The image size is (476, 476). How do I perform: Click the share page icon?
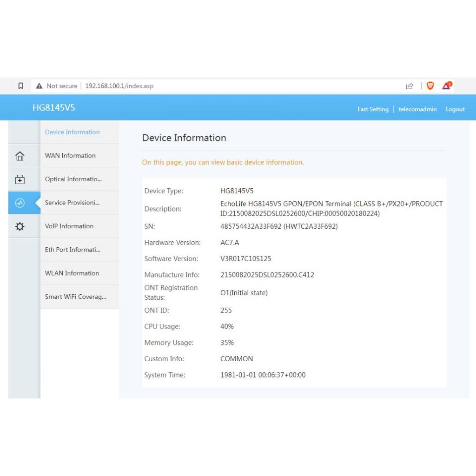[x=410, y=86]
